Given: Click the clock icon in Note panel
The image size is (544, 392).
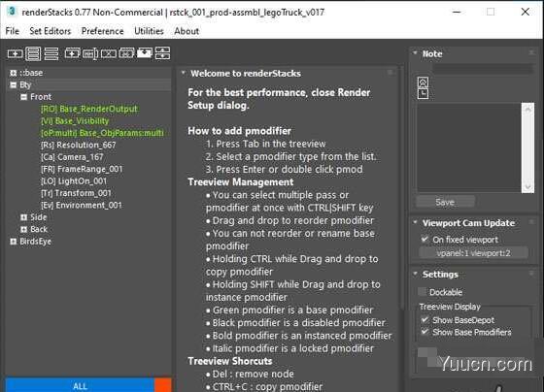Looking at the screenshot, I should click(423, 93).
